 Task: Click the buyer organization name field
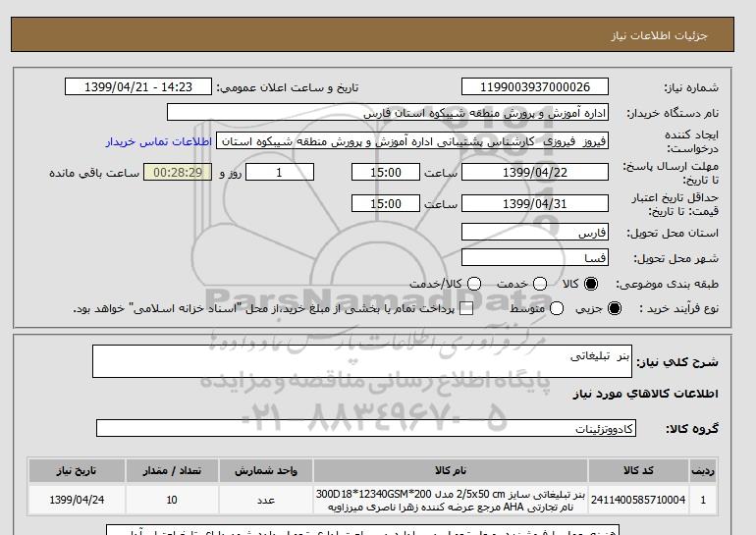(387, 112)
